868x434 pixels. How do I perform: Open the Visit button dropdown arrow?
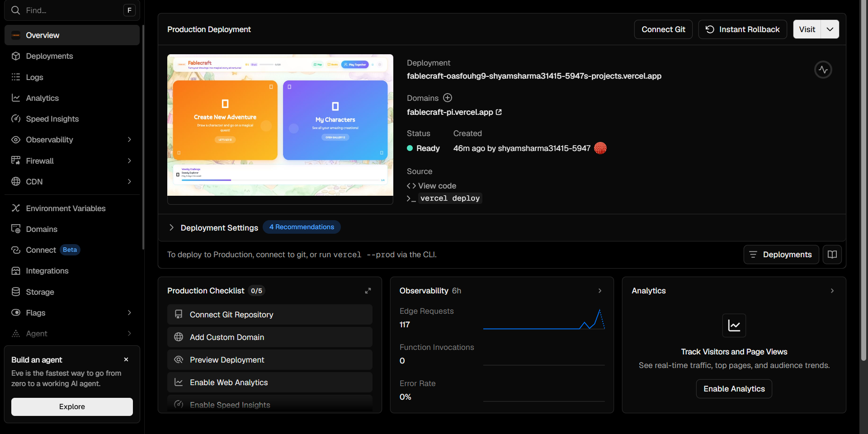(830, 29)
